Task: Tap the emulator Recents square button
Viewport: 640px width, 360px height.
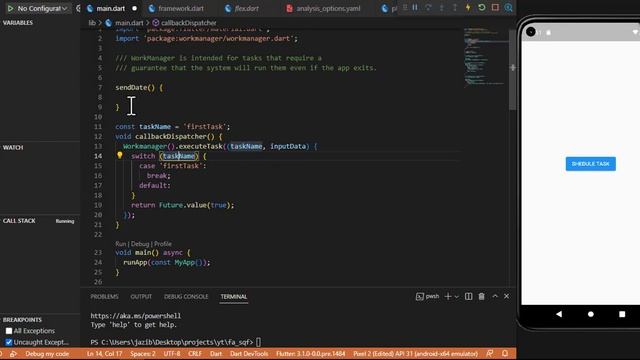Action: [x=622, y=314]
